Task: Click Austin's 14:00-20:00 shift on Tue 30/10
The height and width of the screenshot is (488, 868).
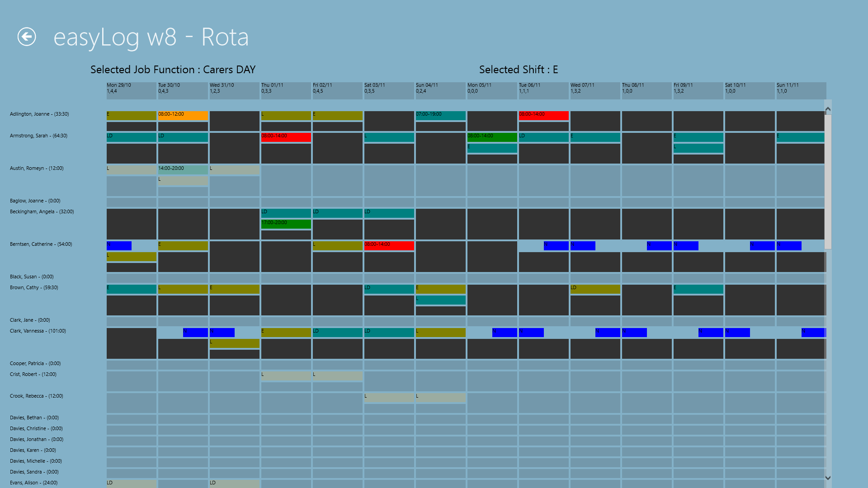Action: click(x=183, y=169)
